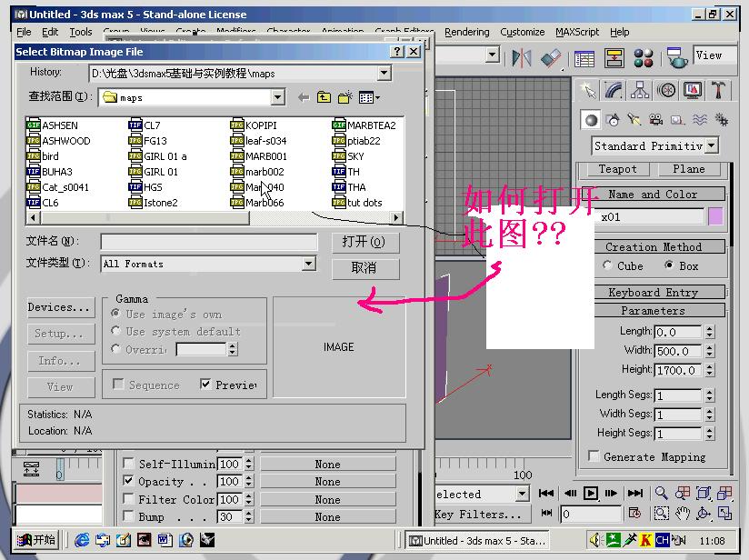Select the Use system default gamma radio

click(x=115, y=331)
